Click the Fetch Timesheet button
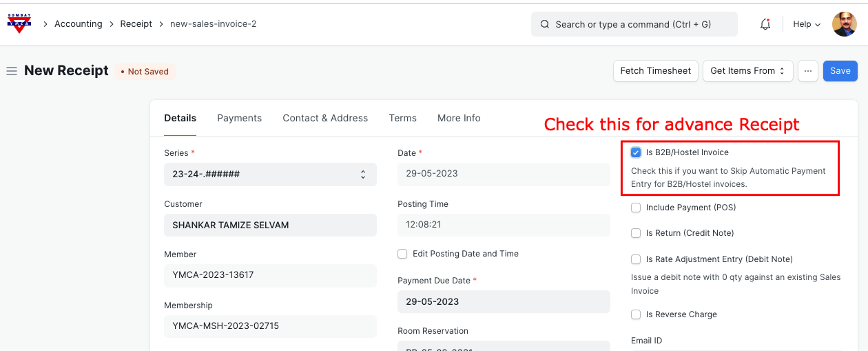Image resolution: width=868 pixels, height=351 pixels. [x=655, y=71]
